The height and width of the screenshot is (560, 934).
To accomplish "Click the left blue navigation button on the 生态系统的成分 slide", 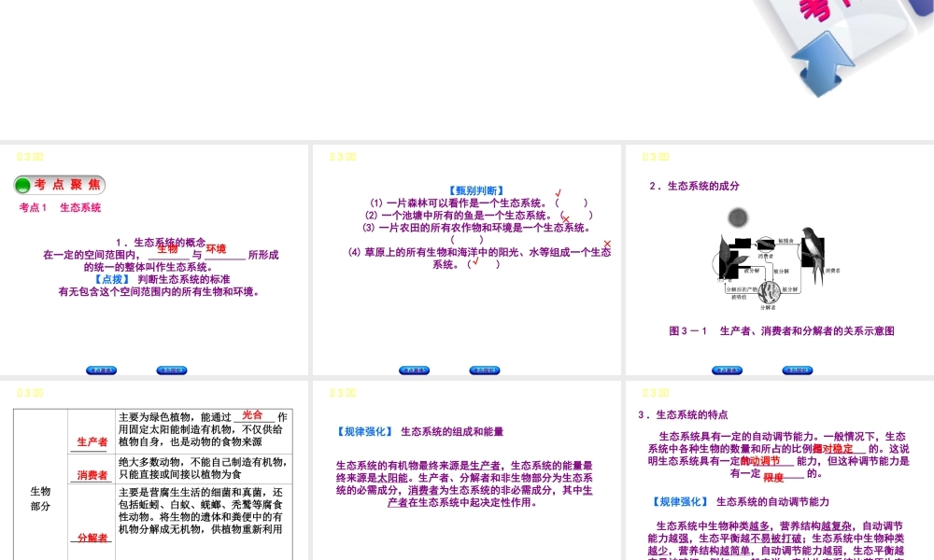I will coord(727,371).
